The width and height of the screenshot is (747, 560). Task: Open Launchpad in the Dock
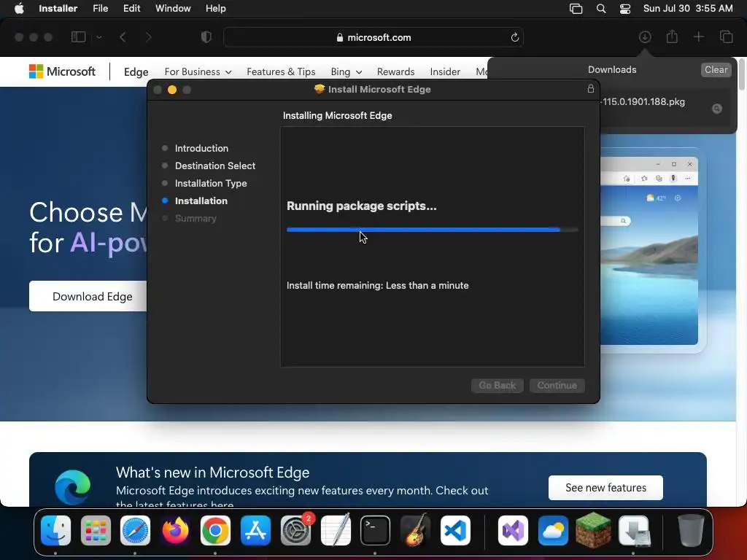point(96,530)
